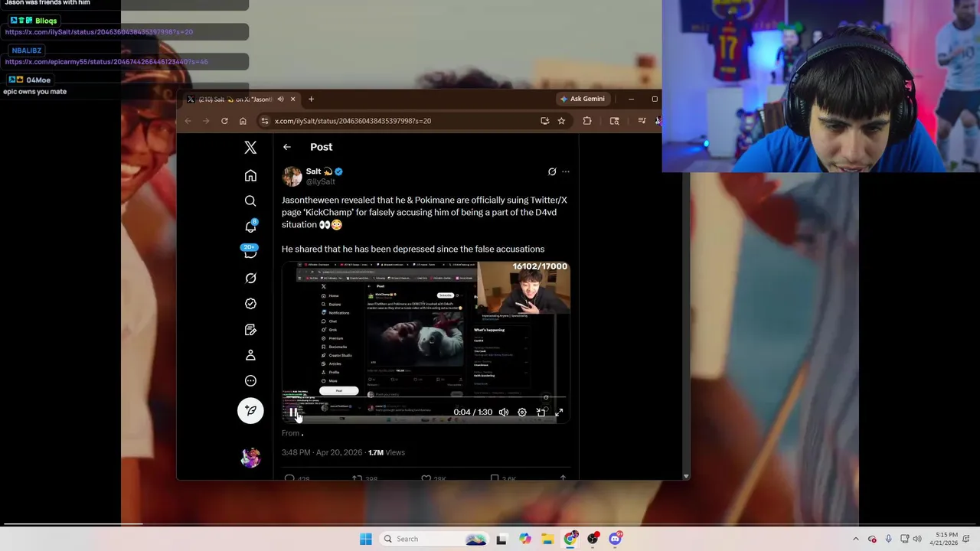Open the X Explore search icon
The height and width of the screenshot is (551, 980).
pyautogui.click(x=250, y=201)
